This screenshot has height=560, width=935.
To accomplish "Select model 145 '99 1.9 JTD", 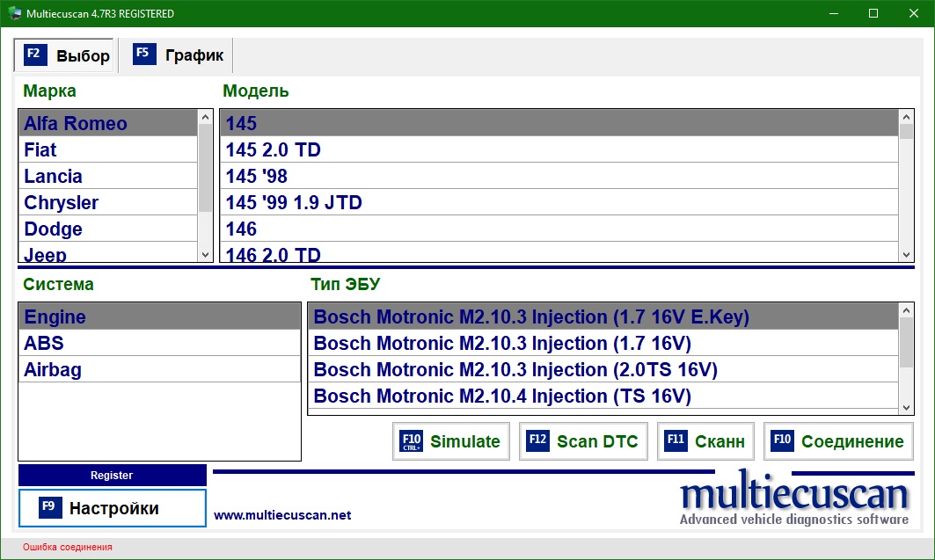I will tap(559, 202).
